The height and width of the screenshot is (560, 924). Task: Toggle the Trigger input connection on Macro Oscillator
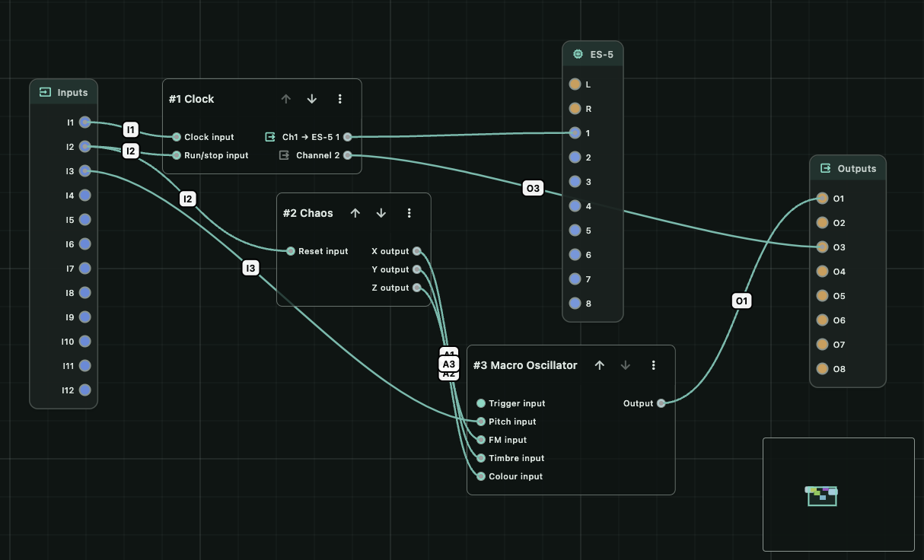point(480,403)
